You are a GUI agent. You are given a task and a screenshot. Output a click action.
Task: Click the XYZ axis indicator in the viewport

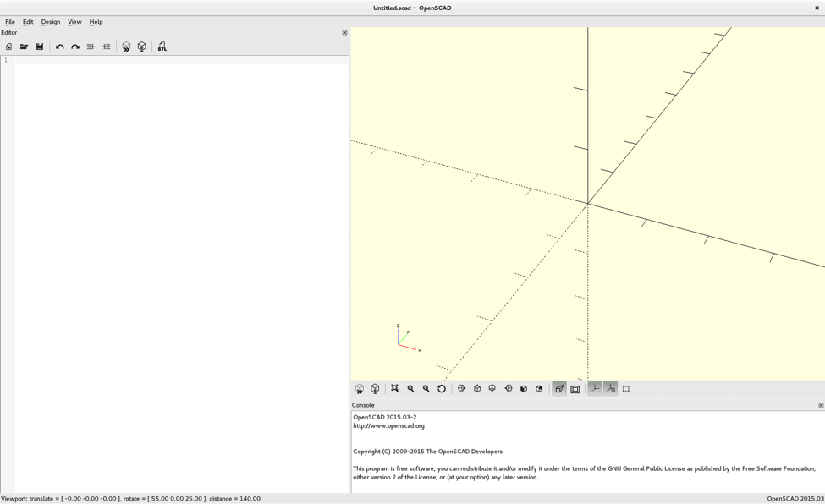point(409,337)
